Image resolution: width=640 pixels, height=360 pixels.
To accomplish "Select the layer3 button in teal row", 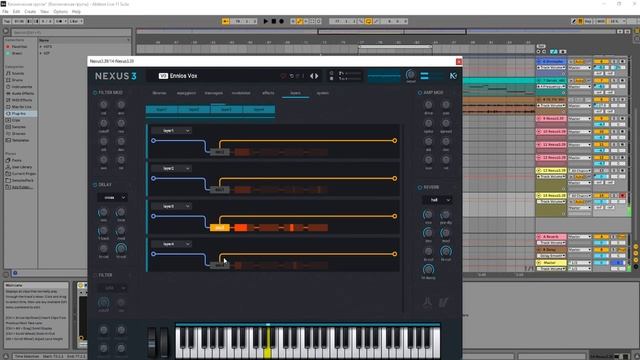I will [227, 109].
